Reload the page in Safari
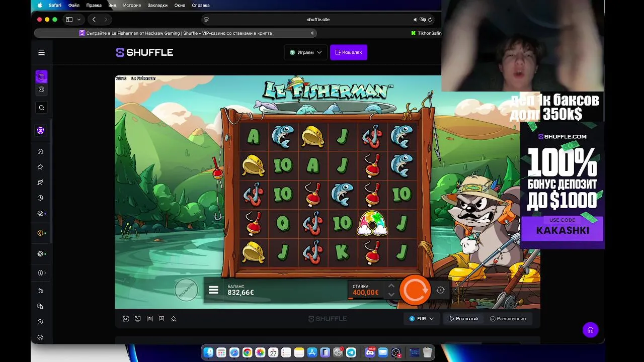Viewport: 644px width, 362px height. pos(430,20)
